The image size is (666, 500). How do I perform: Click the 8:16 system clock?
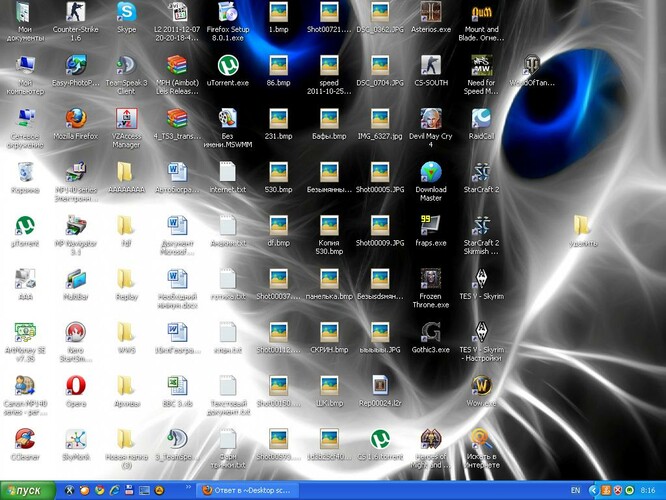pyautogui.click(x=647, y=491)
